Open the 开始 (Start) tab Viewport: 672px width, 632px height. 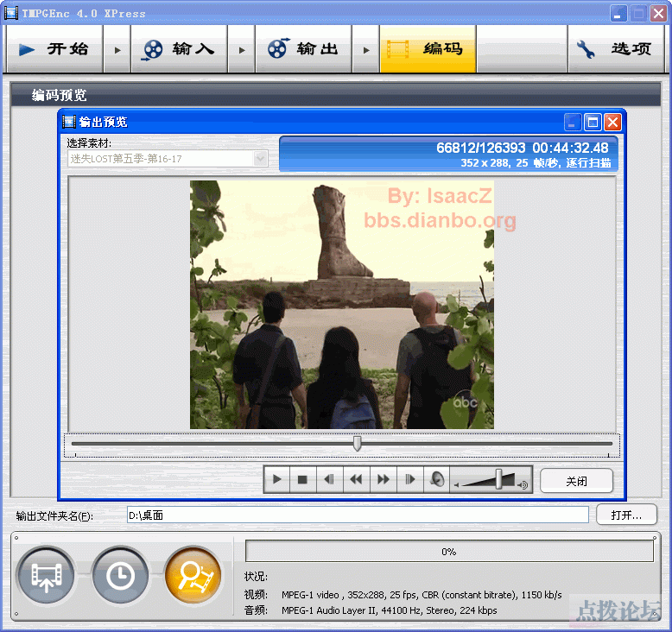point(54,49)
